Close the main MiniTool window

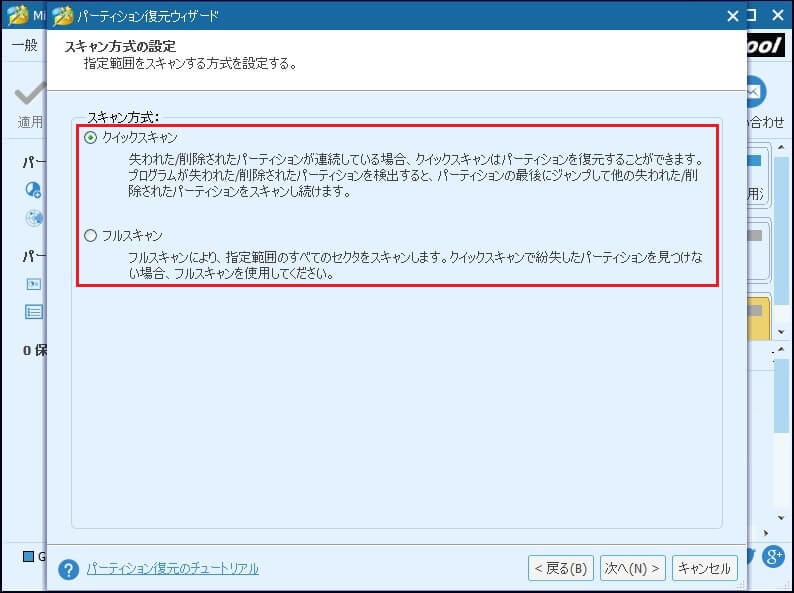coord(778,16)
